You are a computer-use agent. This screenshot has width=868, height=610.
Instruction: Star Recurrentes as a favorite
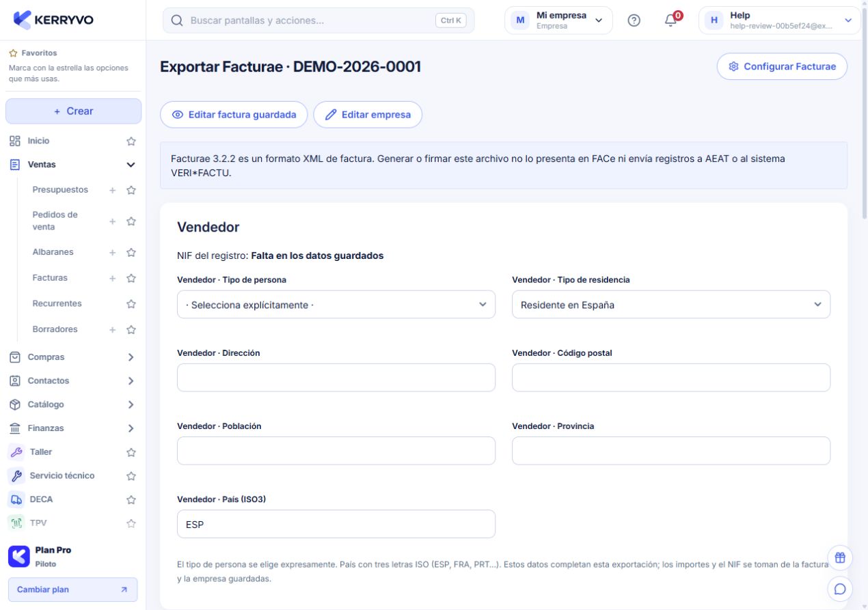(131, 304)
